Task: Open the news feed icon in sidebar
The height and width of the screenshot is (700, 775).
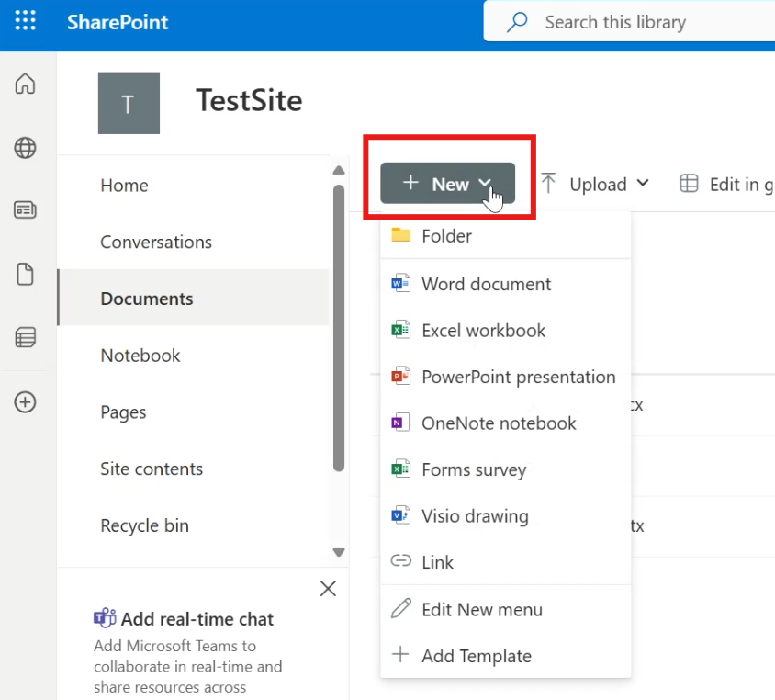Action: pyautogui.click(x=25, y=210)
